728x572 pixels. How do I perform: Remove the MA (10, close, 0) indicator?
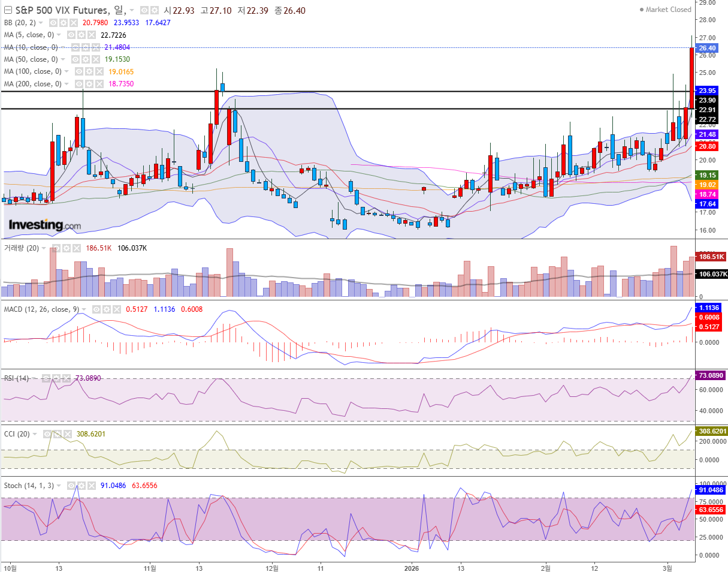pyautogui.click(x=96, y=47)
